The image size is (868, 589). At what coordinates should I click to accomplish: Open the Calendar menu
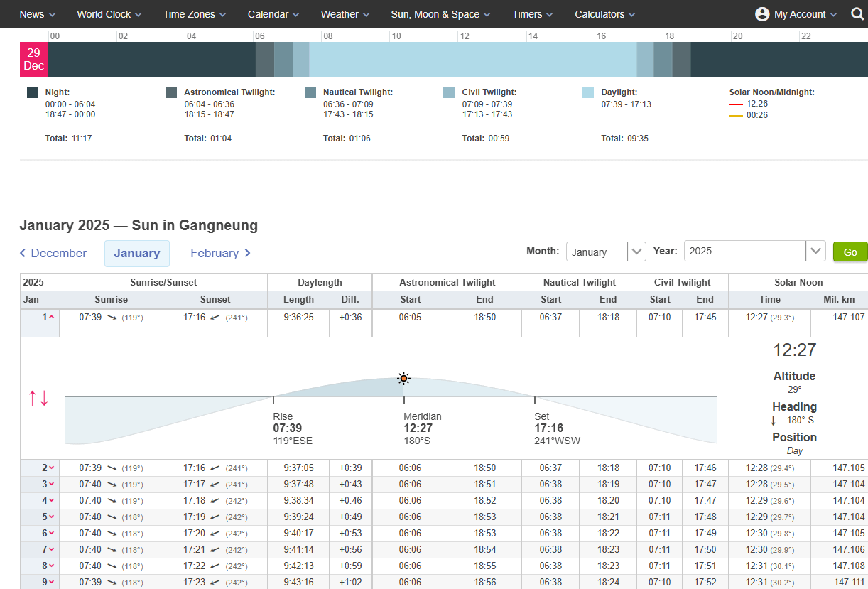273,14
